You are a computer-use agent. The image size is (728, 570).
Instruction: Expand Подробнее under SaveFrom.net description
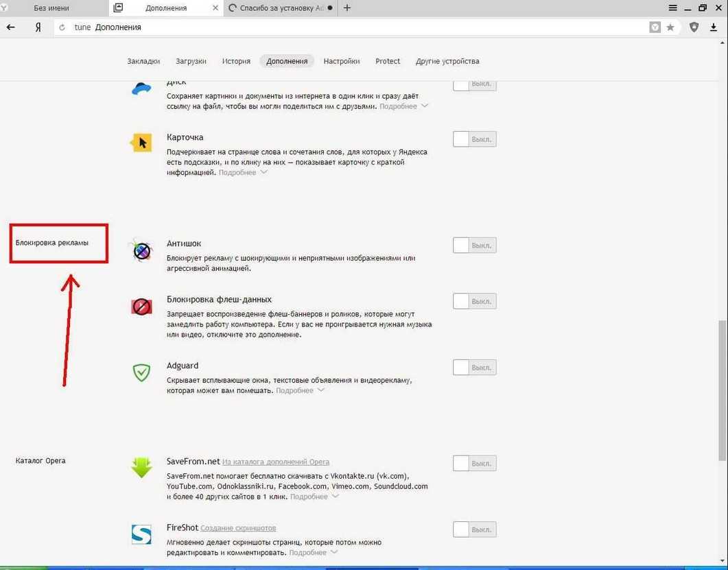point(314,497)
